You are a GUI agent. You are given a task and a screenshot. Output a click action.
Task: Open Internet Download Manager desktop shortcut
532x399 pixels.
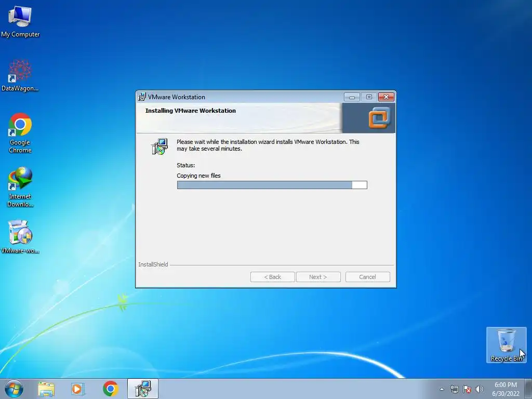(x=20, y=187)
